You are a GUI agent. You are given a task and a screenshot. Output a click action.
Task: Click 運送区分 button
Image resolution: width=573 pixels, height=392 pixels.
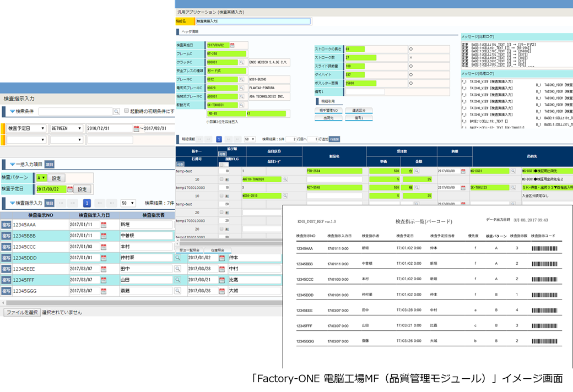pyautogui.click(x=359, y=110)
